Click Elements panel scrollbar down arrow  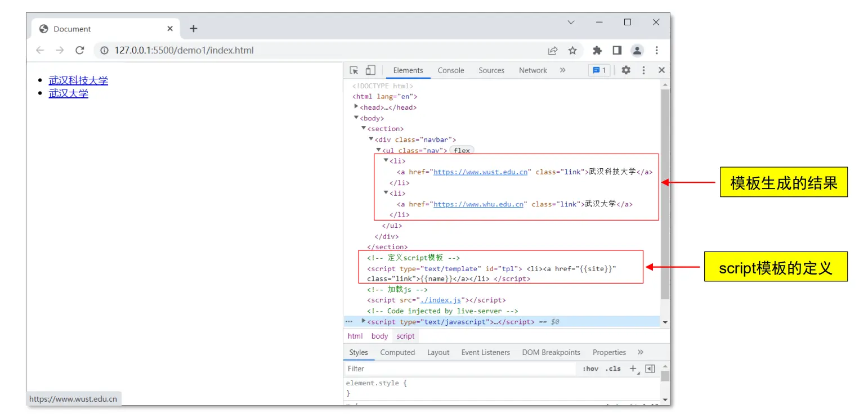(665, 322)
